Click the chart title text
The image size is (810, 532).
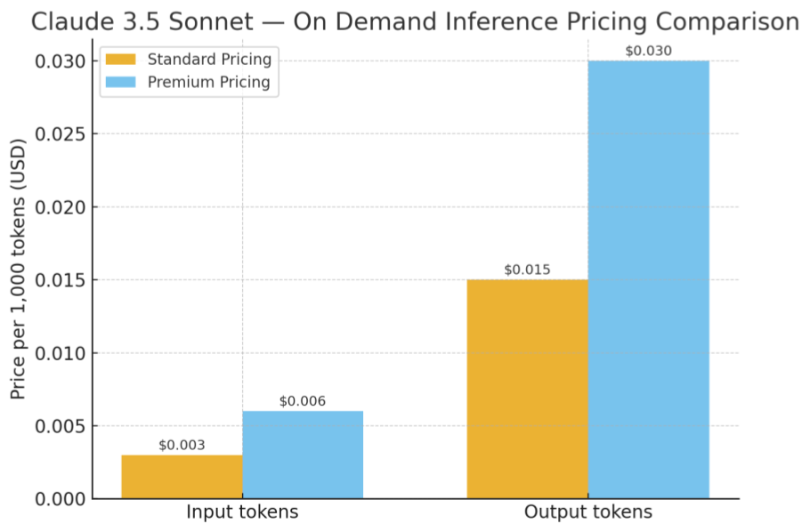415,22
